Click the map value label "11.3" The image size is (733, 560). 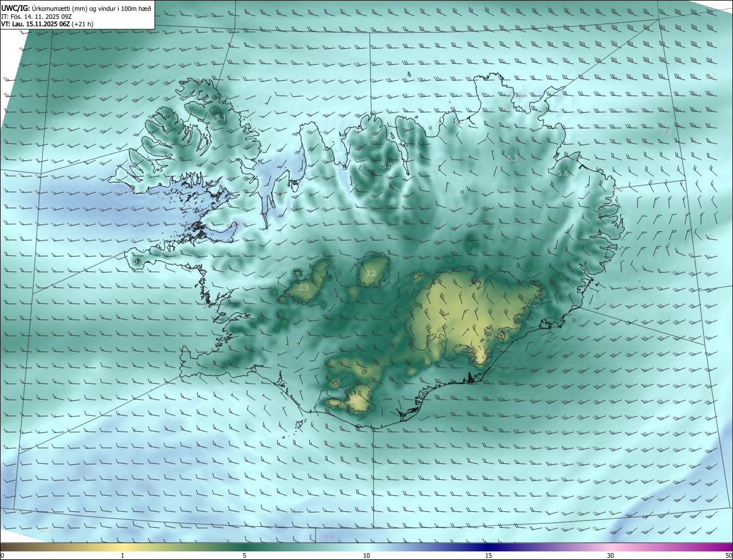pyautogui.click(x=330, y=537)
